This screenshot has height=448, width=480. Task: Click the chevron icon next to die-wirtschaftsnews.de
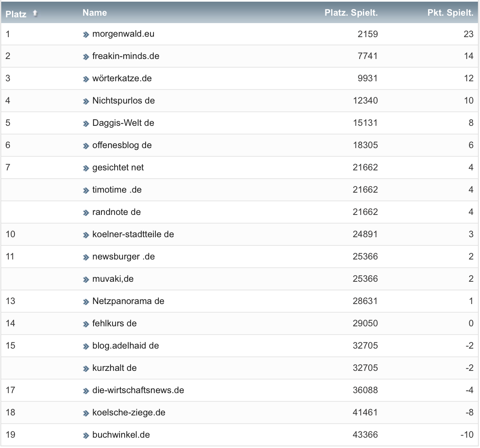86,391
